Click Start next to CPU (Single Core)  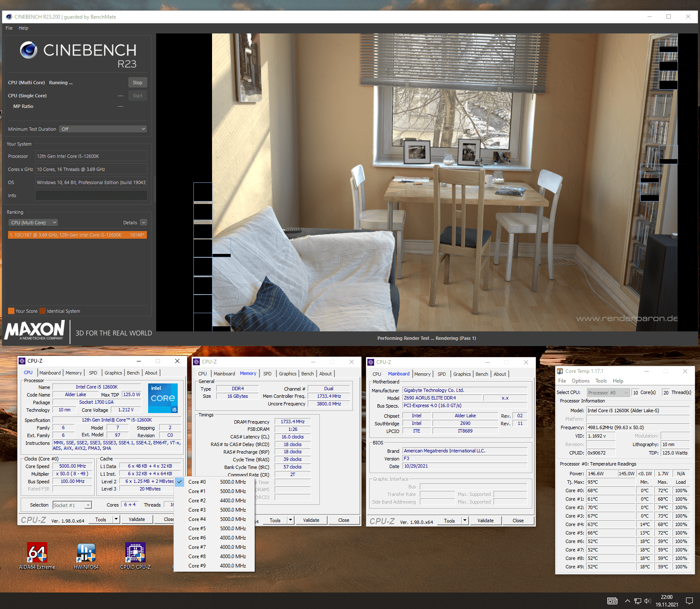tap(138, 96)
